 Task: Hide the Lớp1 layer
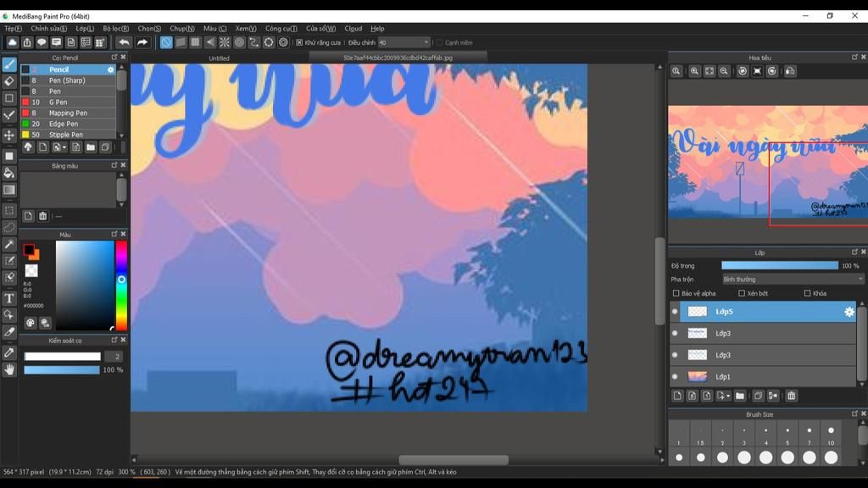pyautogui.click(x=675, y=377)
